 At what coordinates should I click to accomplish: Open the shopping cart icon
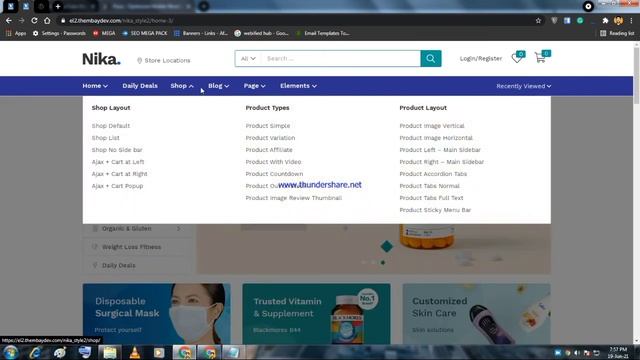[x=540, y=58]
